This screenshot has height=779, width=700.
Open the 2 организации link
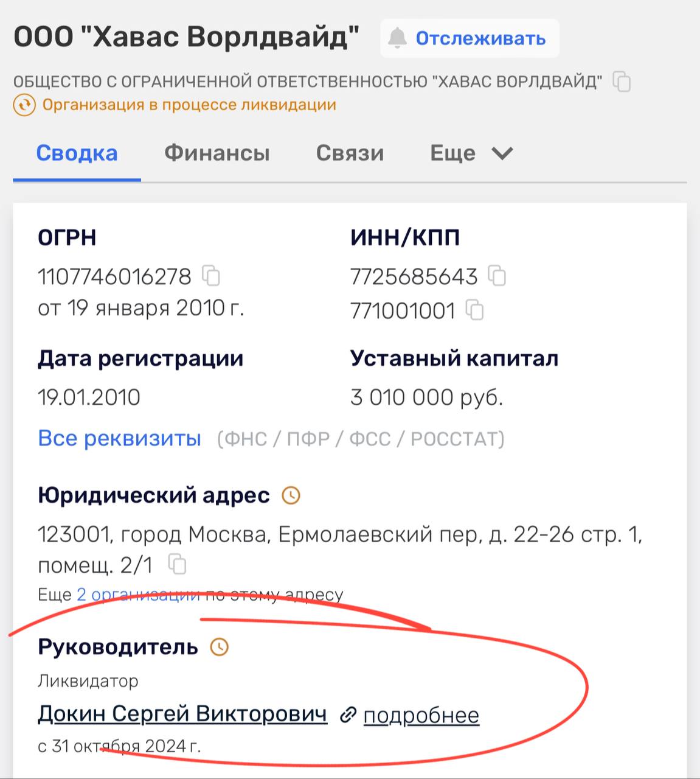tap(138, 595)
